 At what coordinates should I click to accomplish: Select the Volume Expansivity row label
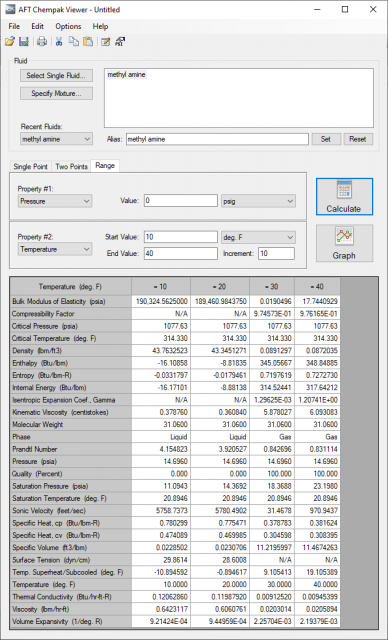(71, 622)
